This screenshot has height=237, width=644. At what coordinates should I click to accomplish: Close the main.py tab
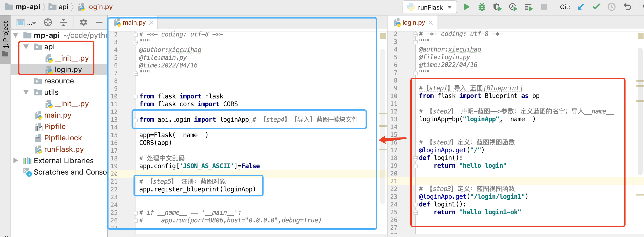[151, 23]
